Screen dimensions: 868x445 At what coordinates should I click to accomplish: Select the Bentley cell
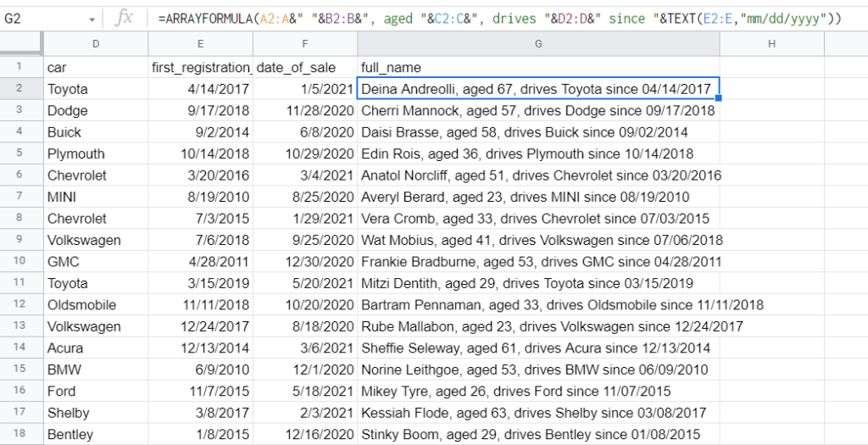click(96, 434)
